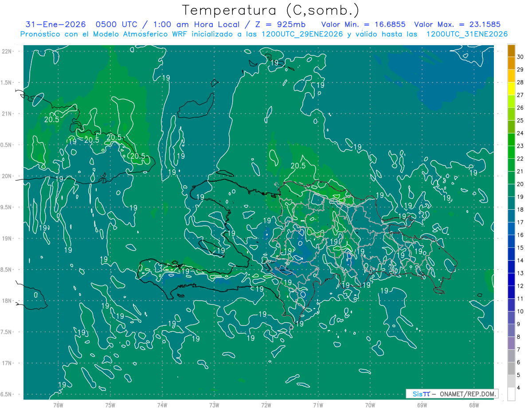The height and width of the screenshot is (411, 532).
Task: Click colorbar label 25
Action: pos(520,121)
